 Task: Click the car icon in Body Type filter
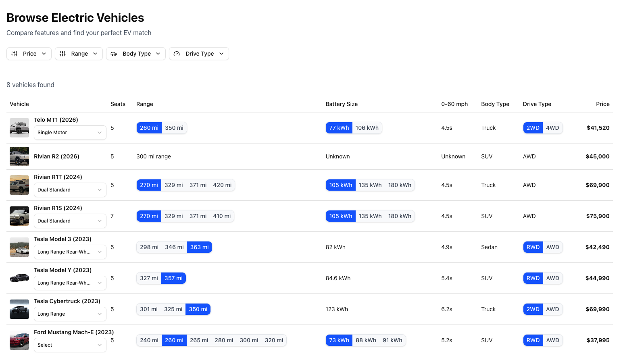pyautogui.click(x=114, y=54)
